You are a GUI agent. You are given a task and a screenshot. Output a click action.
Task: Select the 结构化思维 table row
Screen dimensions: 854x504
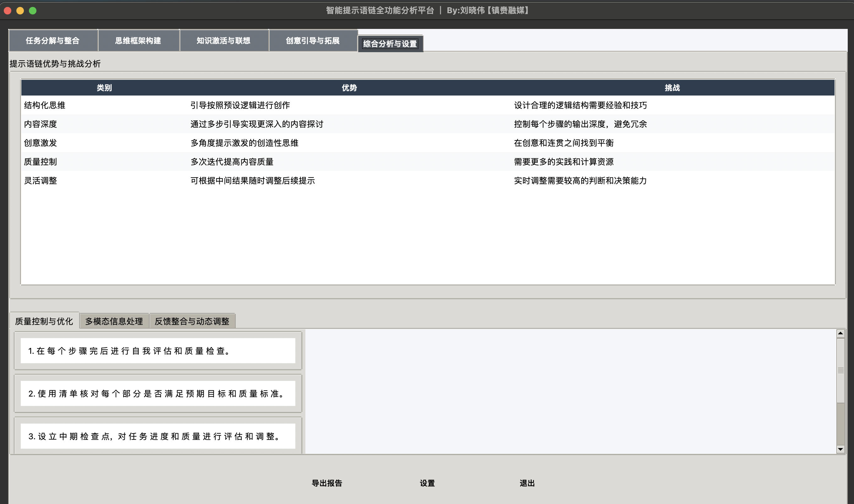pyautogui.click(x=45, y=105)
